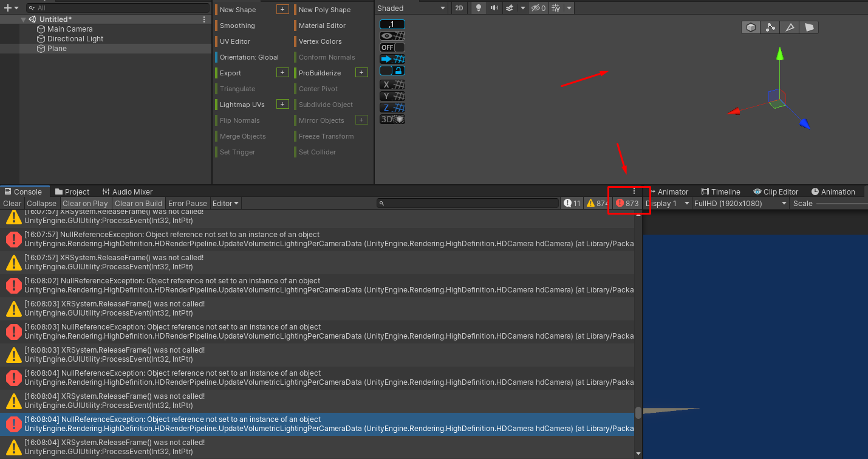Viewport: 868px width, 459px height.
Task: Open the scene effects dropdown arrow
Action: click(x=524, y=8)
